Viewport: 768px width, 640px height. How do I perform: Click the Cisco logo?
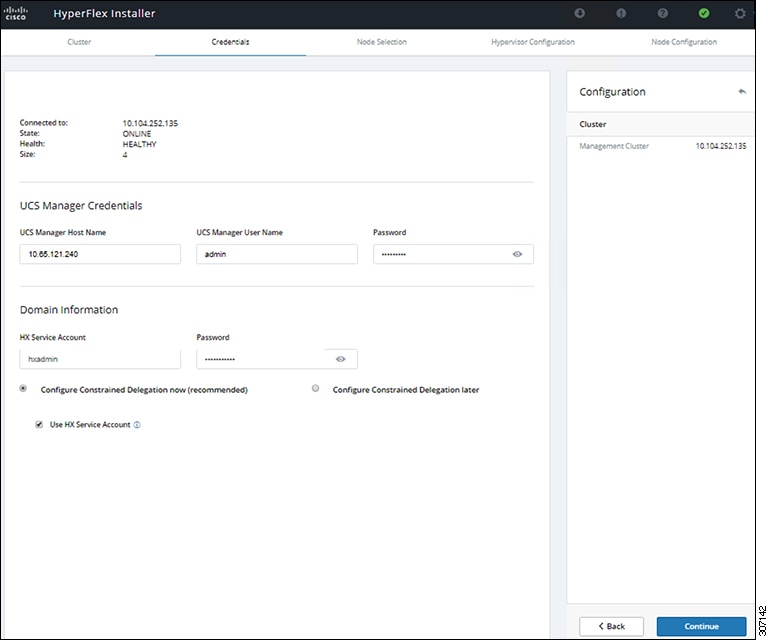(x=16, y=13)
